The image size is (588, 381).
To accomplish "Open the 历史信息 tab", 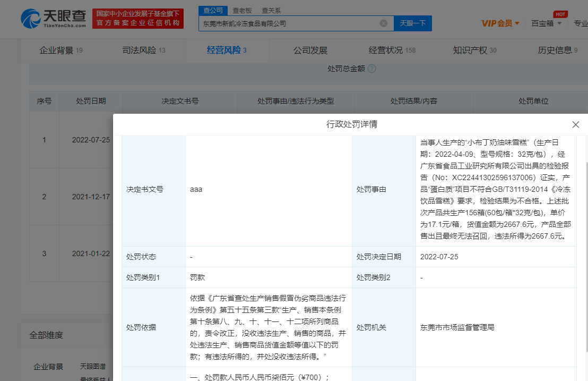I will (x=557, y=50).
